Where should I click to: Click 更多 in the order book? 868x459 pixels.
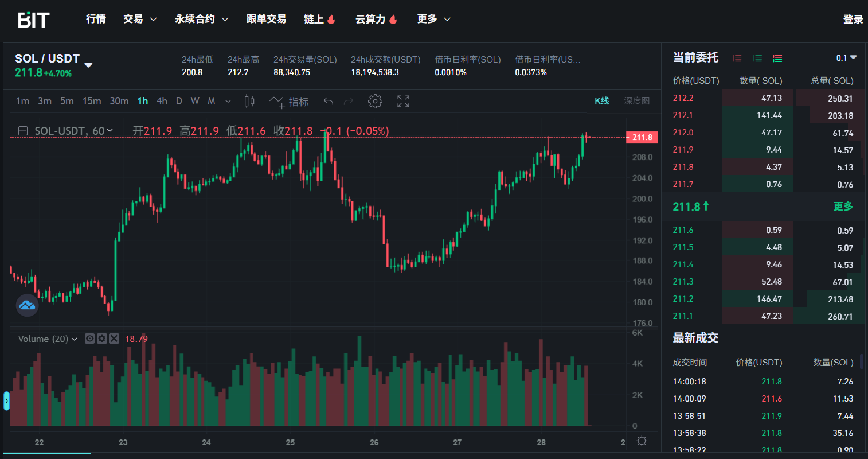(x=843, y=206)
